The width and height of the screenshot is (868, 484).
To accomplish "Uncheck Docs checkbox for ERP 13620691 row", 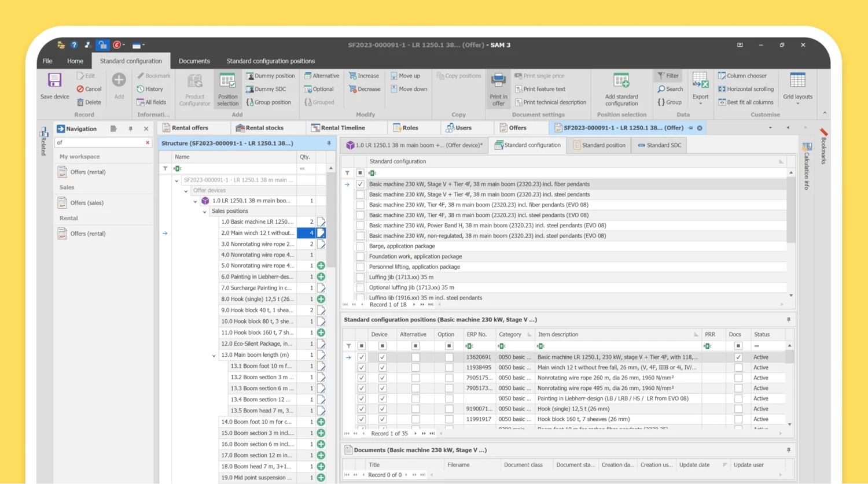I will coord(738,357).
